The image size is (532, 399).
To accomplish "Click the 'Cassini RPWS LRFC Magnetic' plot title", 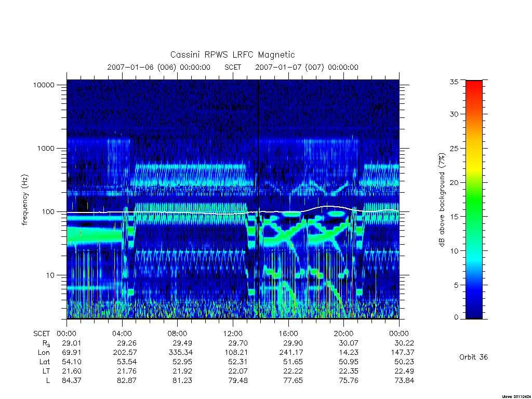I will [x=232, y=55].
